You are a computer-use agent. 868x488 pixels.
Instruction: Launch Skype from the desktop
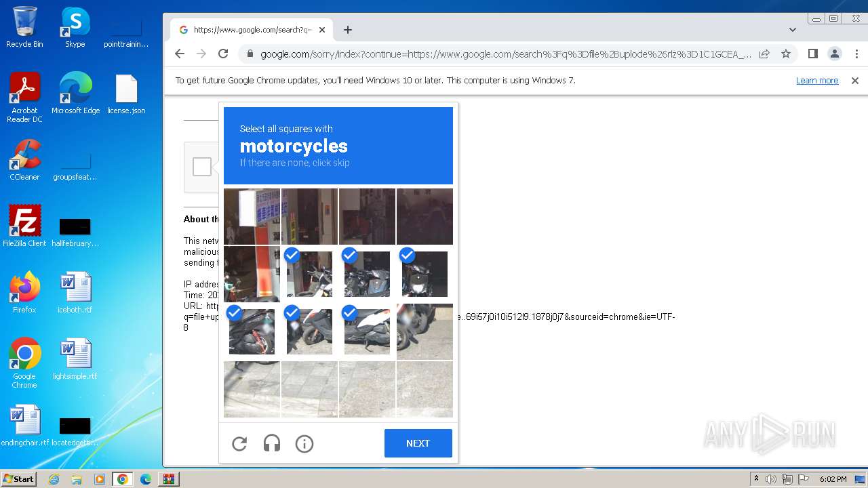(x=75, y=27)
